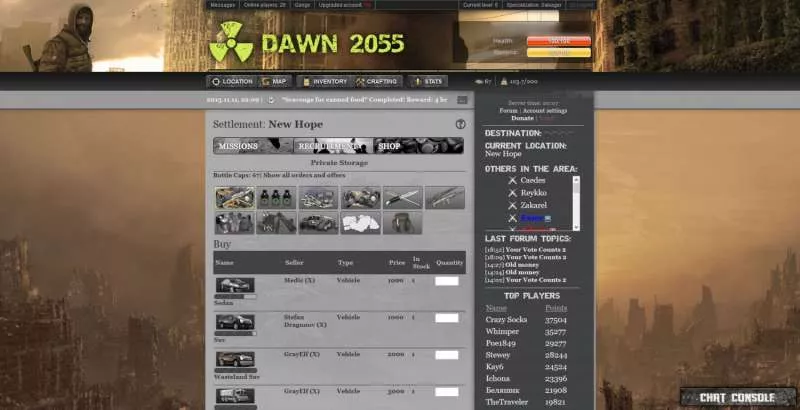Image resolution: width=800 pixels, height=410 pixels.
Task: Select player Caedes in area list
Action: click(x=533, y=181)
